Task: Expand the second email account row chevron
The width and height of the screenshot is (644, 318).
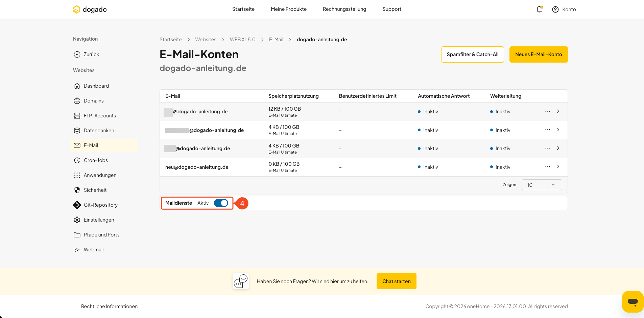Action: pos(558,130)
